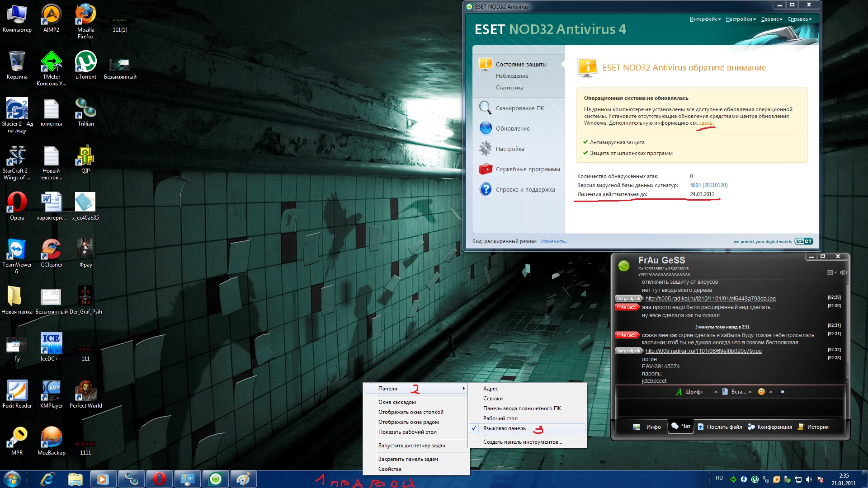Uncheck Языковая панель in the panels submenu

[504, 428]
